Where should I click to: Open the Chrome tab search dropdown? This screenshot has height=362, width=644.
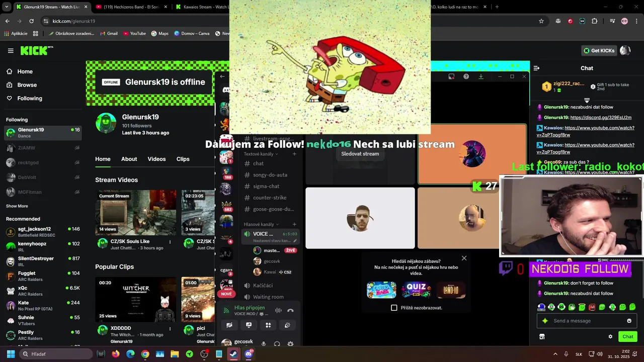point(7,7)
